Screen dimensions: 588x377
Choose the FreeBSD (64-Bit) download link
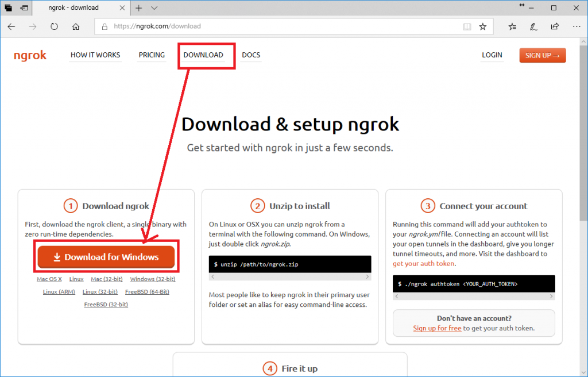pos(147,292)
